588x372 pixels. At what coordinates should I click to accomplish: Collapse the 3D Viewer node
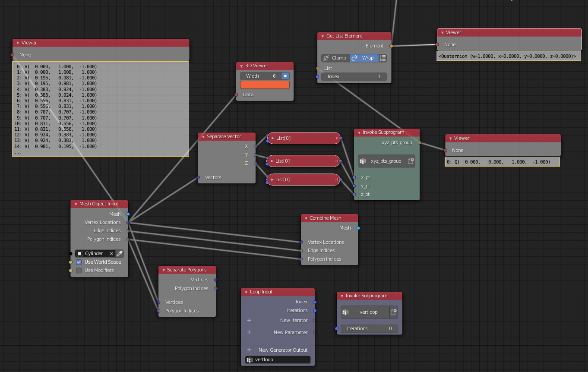pos(241,66)
